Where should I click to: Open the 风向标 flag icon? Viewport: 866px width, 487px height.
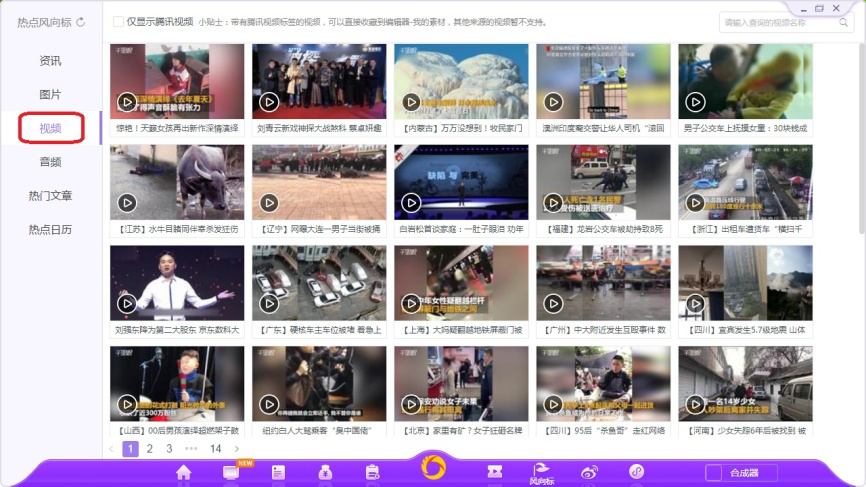[541, 474]
